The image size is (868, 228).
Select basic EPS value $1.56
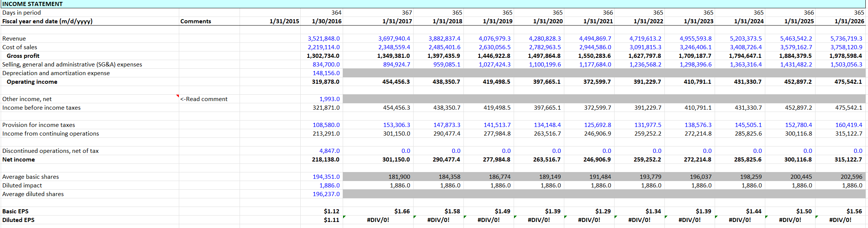tap(854, 211)
